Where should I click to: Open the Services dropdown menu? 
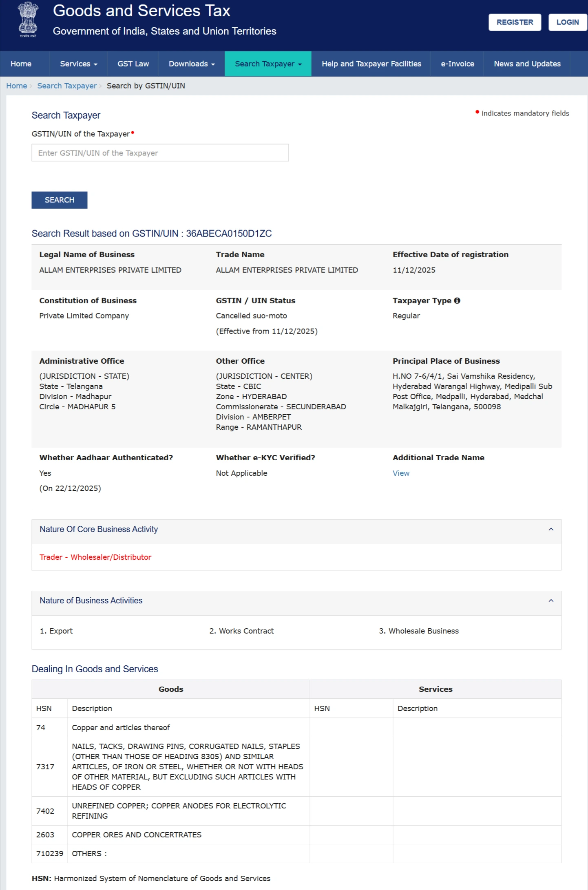pyautogui.click(x=79, y=64)
